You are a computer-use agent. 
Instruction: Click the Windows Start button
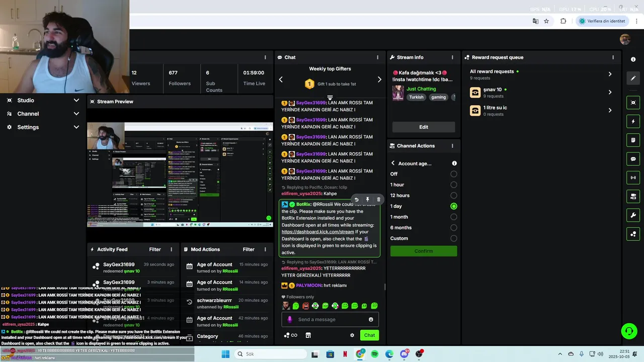coord(225,354)
